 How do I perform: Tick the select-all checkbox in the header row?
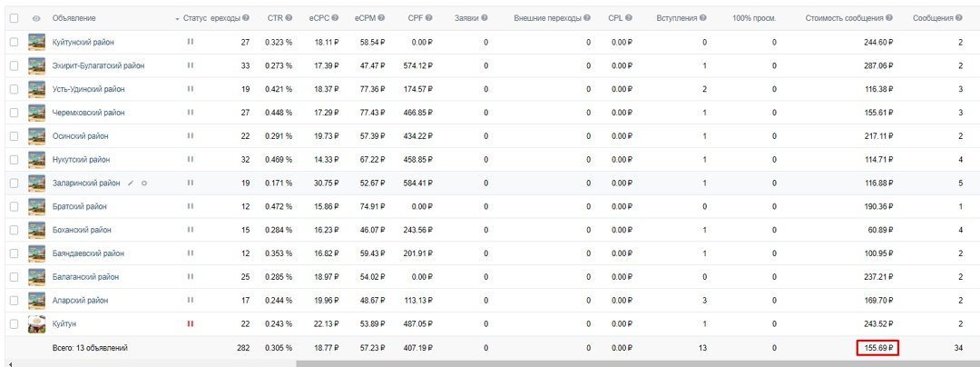[x=14, y=18]
